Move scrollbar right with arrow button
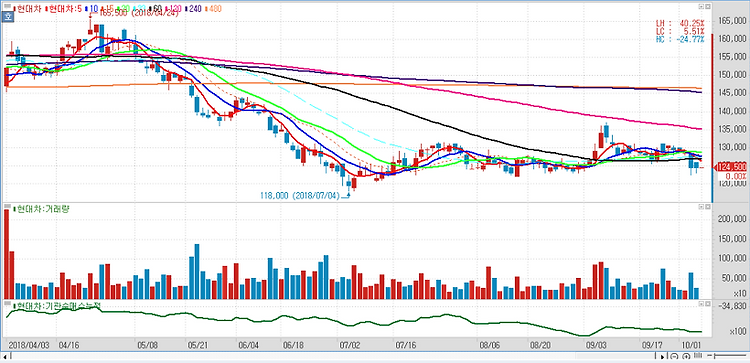750x363 pixels. [662, 357]
